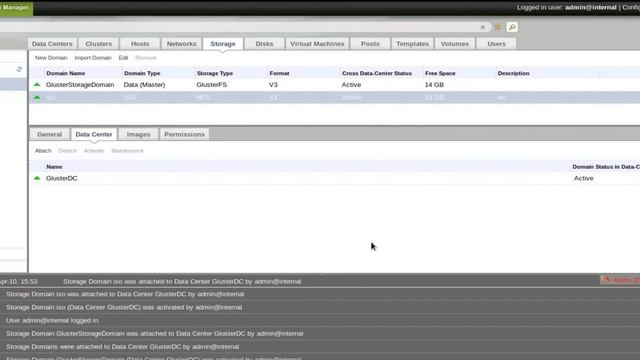Click the Detach button
640x360 pixels.
[67, 151]
